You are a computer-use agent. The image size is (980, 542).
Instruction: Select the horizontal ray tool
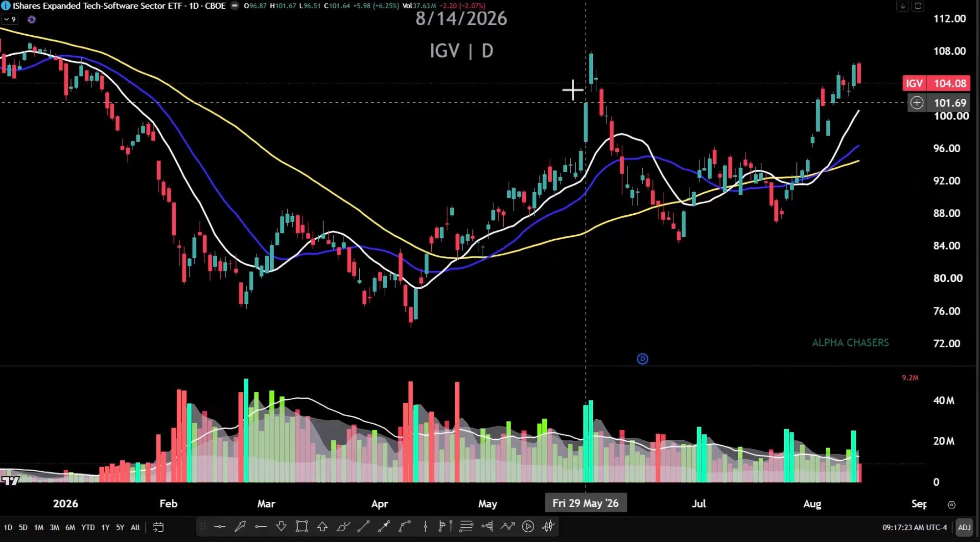tap(261, 527)
